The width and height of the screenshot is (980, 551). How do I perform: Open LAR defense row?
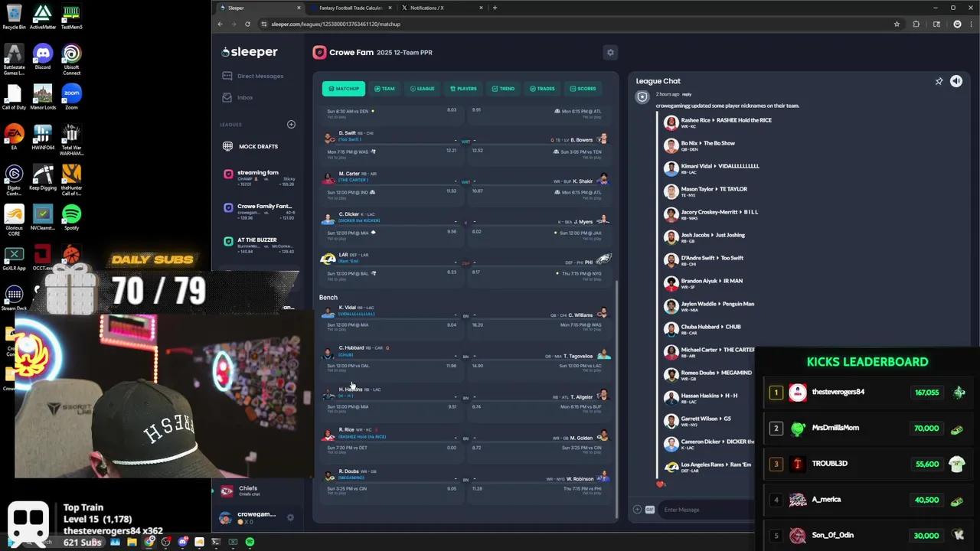point(390,266)
